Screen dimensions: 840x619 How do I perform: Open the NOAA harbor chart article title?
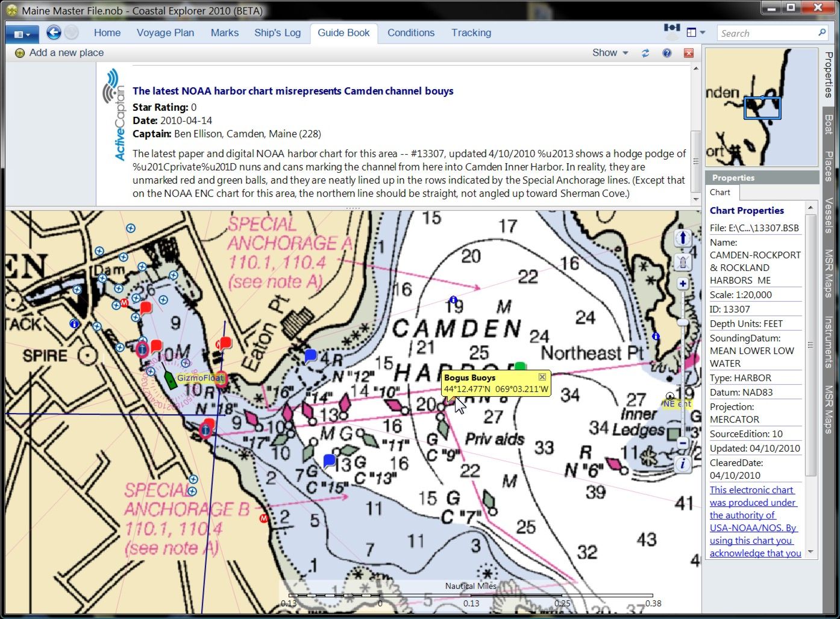click(x=293, y=91)
